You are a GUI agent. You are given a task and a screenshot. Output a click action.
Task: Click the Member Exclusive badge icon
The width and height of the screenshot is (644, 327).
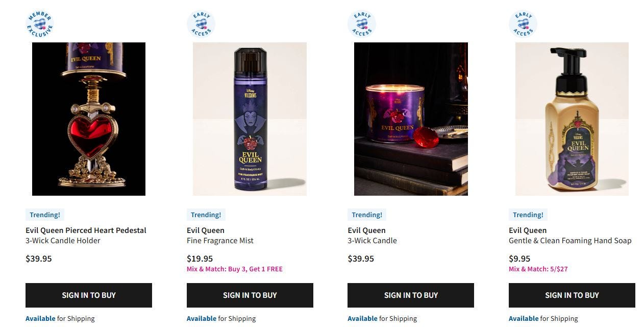point(40,24)
